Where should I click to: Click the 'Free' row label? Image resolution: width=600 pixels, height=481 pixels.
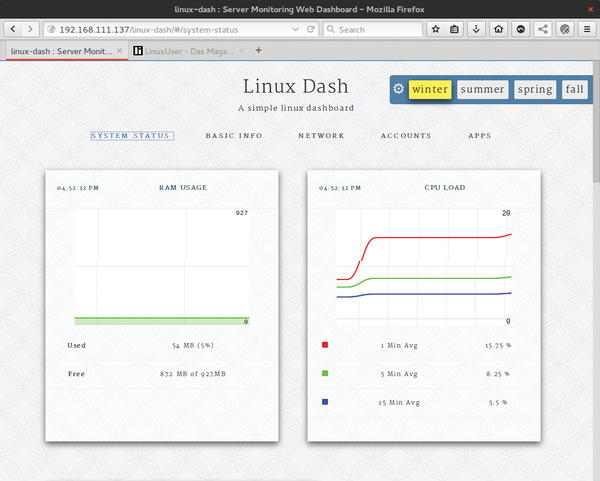pos(77,374)
